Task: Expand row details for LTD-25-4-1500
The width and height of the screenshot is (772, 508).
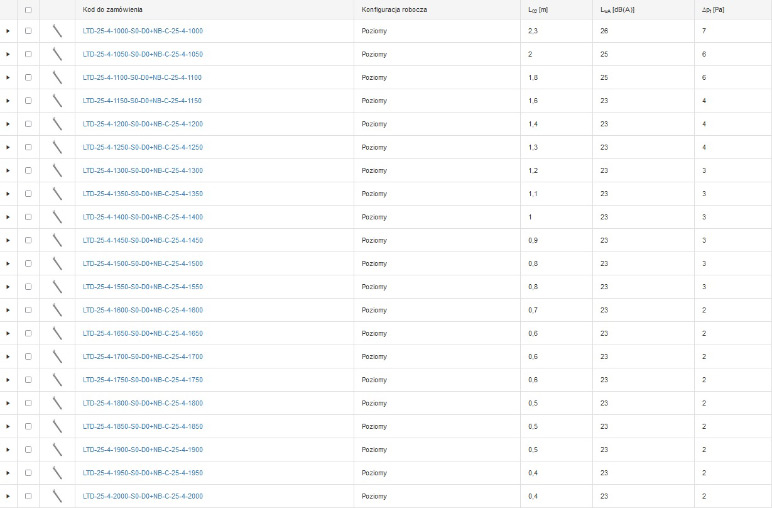Action: [8, 263]
